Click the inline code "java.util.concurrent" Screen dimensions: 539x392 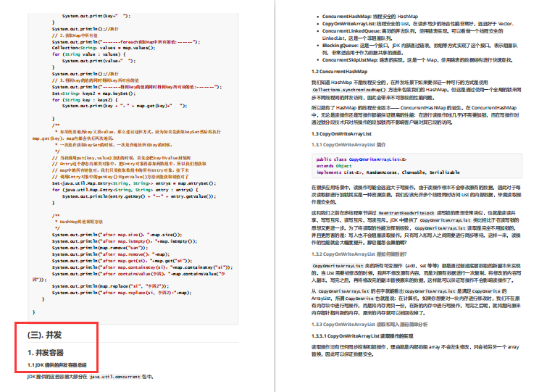114,377
